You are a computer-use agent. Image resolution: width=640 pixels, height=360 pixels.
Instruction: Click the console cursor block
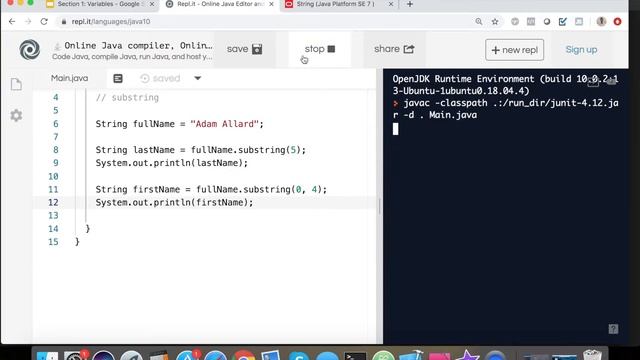click(396, 129)
